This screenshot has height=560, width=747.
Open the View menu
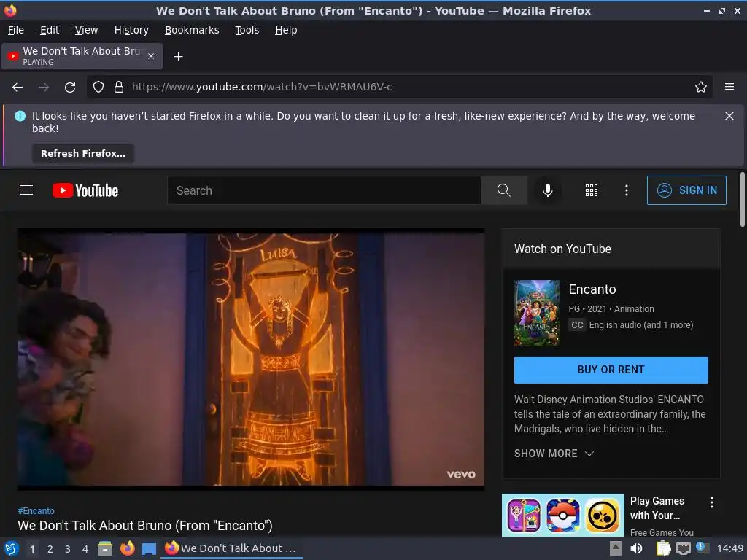[x=86, y=30]
